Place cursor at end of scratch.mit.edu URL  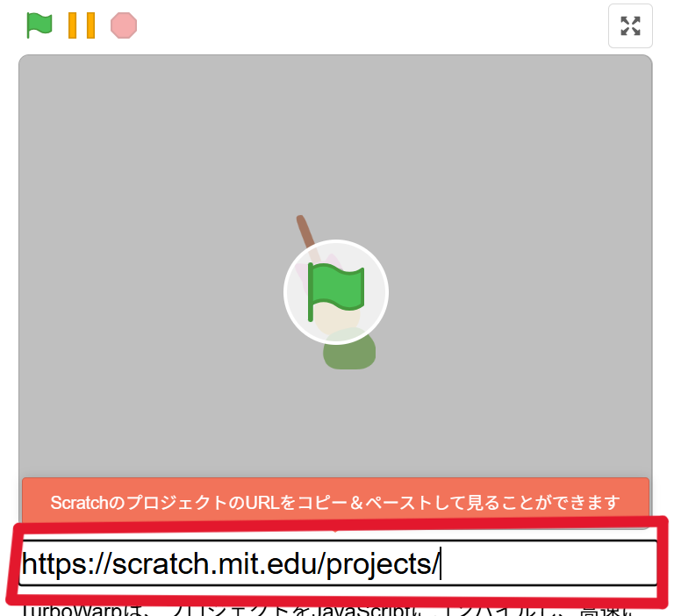[x=440, y=564]
